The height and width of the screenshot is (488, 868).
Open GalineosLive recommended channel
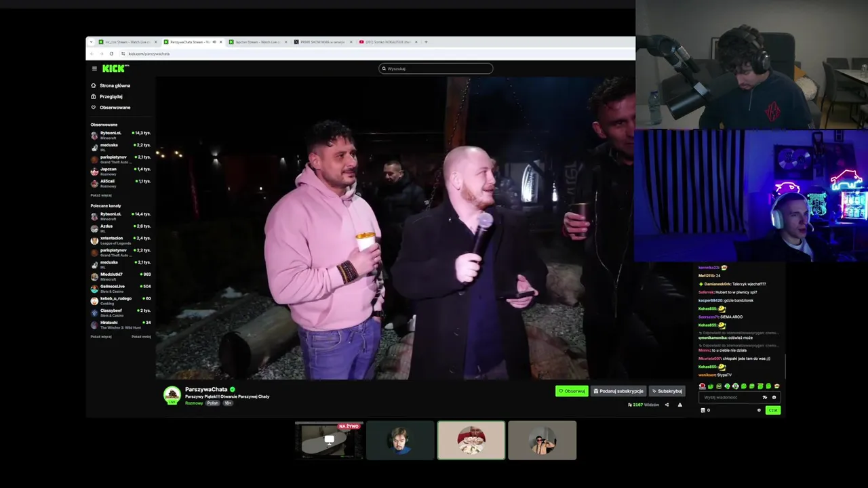(x=121, y=288)
